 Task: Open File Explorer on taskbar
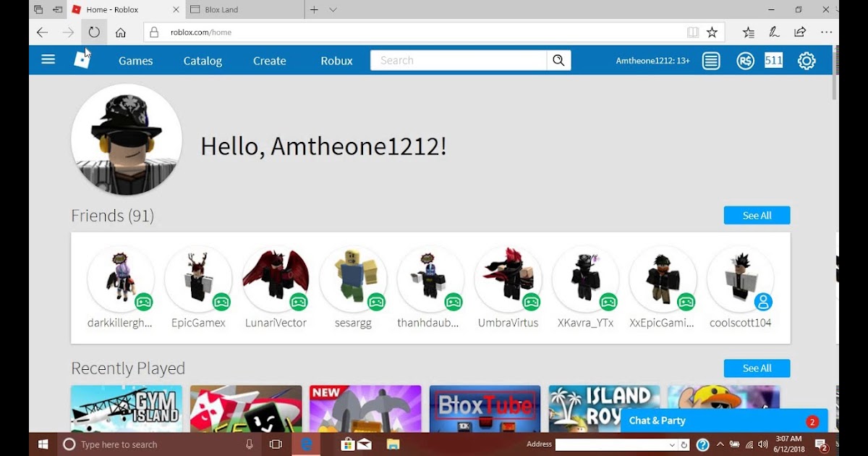(x=392, y=444)
